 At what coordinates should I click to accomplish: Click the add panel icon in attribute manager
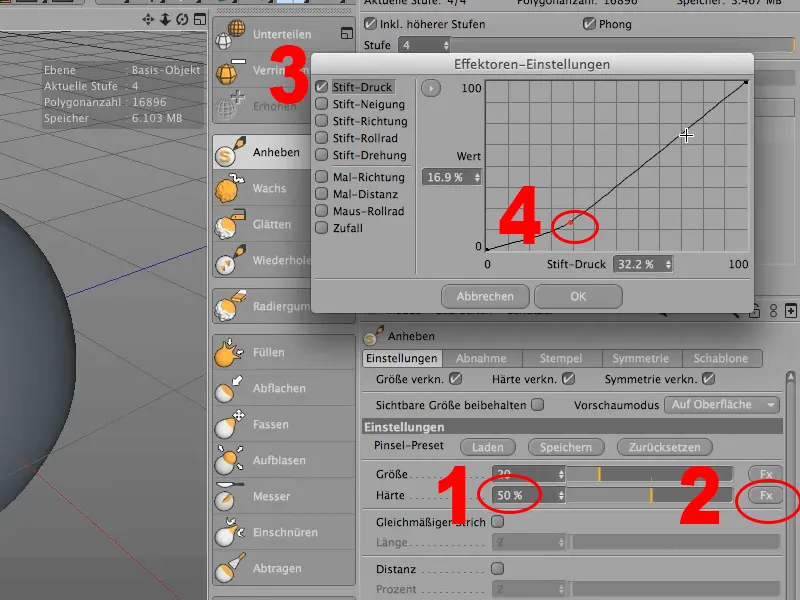790,311
